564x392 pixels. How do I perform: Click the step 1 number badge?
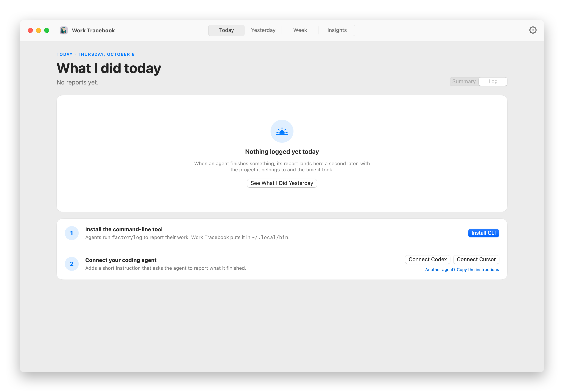72,233
